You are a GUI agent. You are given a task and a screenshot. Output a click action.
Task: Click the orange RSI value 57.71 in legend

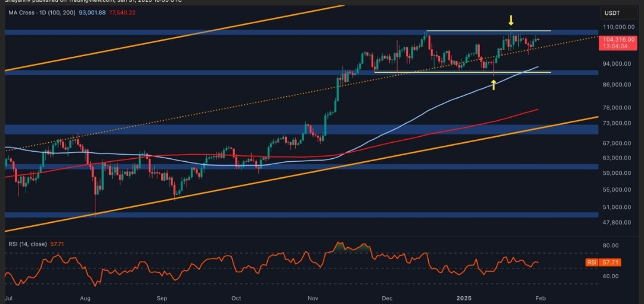pos(56,244)
